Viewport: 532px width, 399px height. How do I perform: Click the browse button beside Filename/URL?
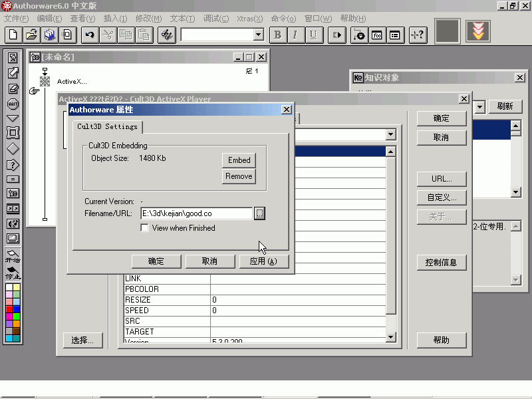click(259, 213)
